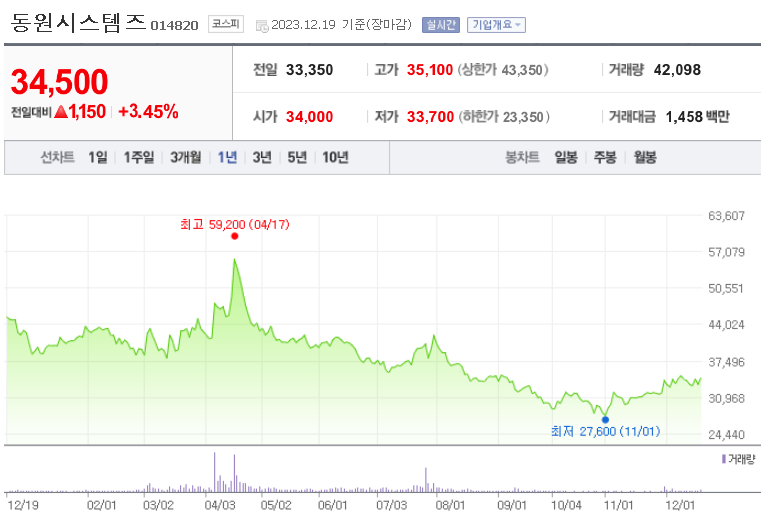This screenshot has width=761, height=523.
Task: Click the 04/03 x-axis date label
Action: (220, 506)
